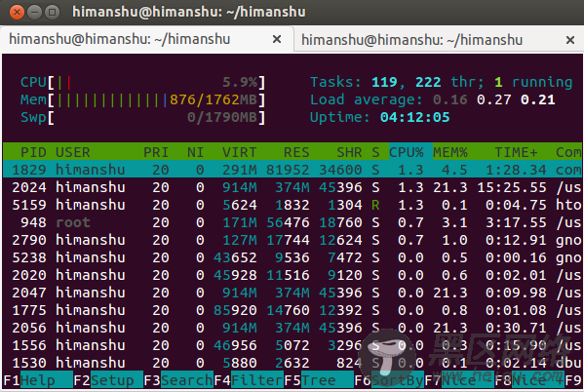Close the second terminal tab
Screen dimensions: 584x392
tap(569, 40)
